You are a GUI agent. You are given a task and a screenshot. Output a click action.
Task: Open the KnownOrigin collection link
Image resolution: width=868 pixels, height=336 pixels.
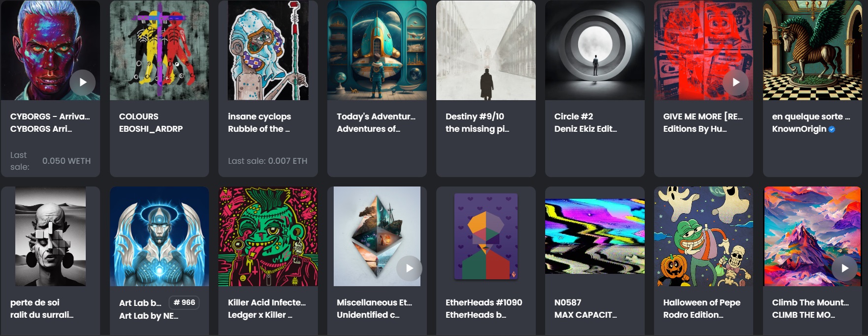pos(799,129)
